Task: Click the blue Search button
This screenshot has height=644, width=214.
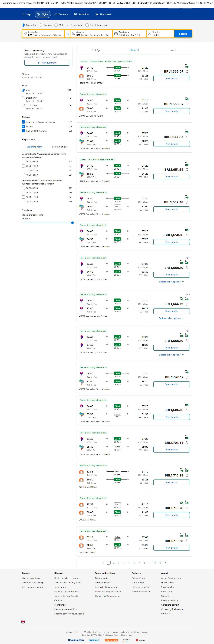Action: (183, 34)
